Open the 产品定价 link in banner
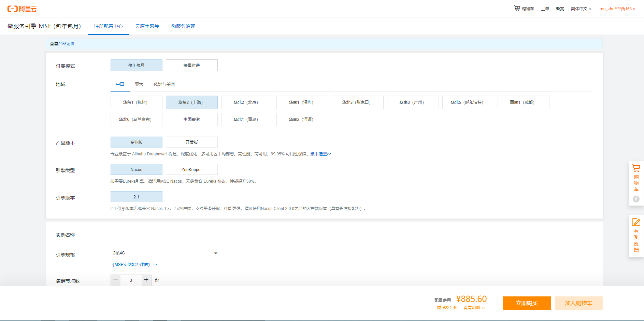 tap(66, 44)
